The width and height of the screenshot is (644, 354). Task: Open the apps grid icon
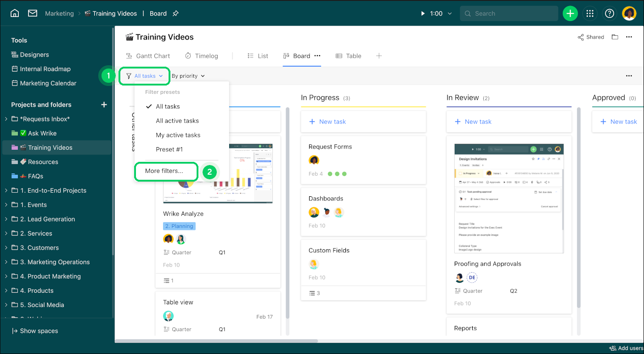tap(589, 13)
